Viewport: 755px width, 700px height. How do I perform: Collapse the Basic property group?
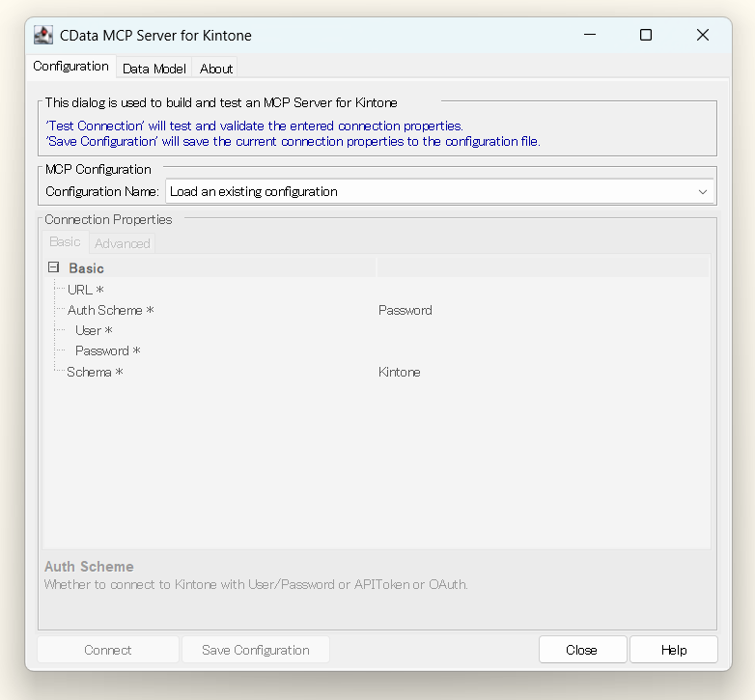(x=53, y=267)
